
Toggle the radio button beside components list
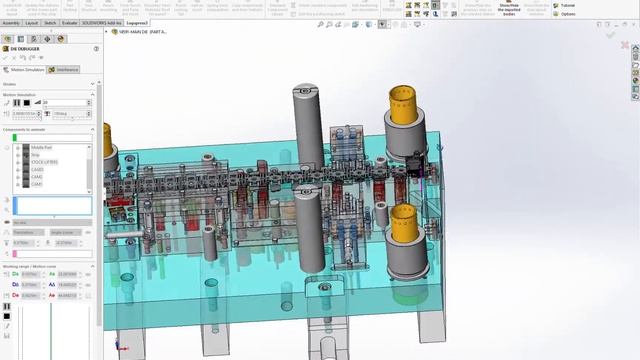pyautogui.click(x=7, y=148)
